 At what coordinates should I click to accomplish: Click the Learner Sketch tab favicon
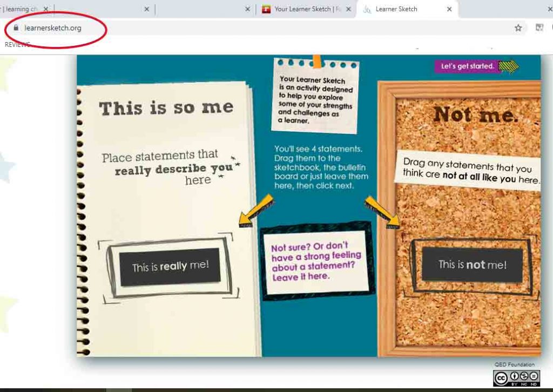[367, 9]
